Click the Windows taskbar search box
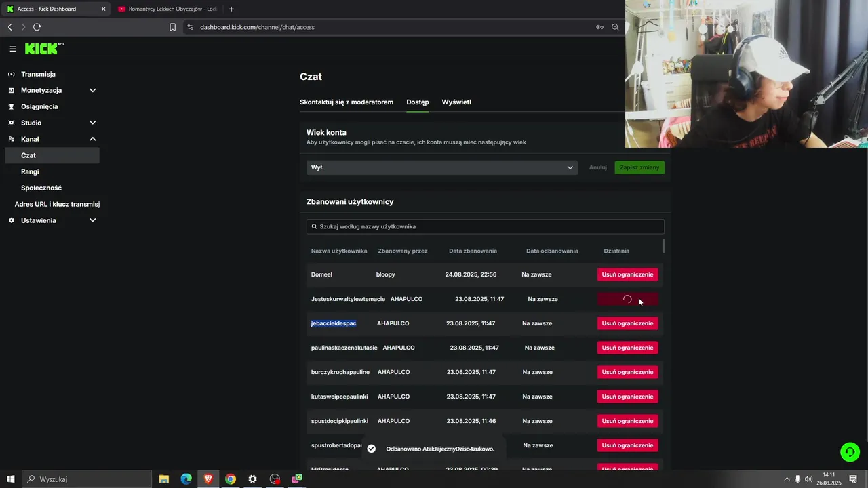The image size is (868, 488). point(87,479)
